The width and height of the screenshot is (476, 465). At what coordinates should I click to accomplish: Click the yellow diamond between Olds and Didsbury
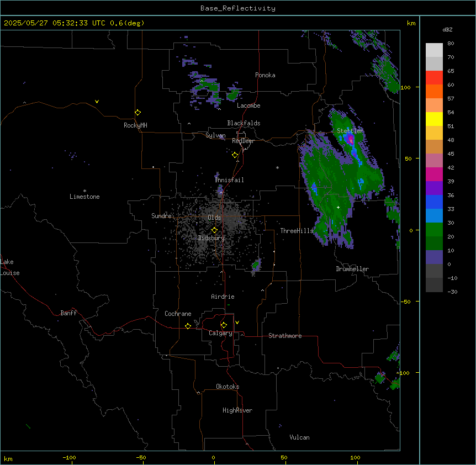pyautogui.click(x=214, y=230)
